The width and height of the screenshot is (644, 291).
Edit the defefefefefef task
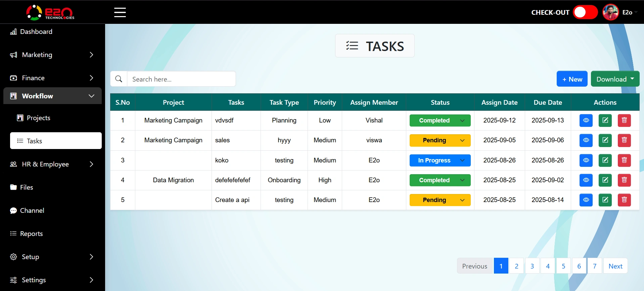pyautogui.click(x=605, y=180)
